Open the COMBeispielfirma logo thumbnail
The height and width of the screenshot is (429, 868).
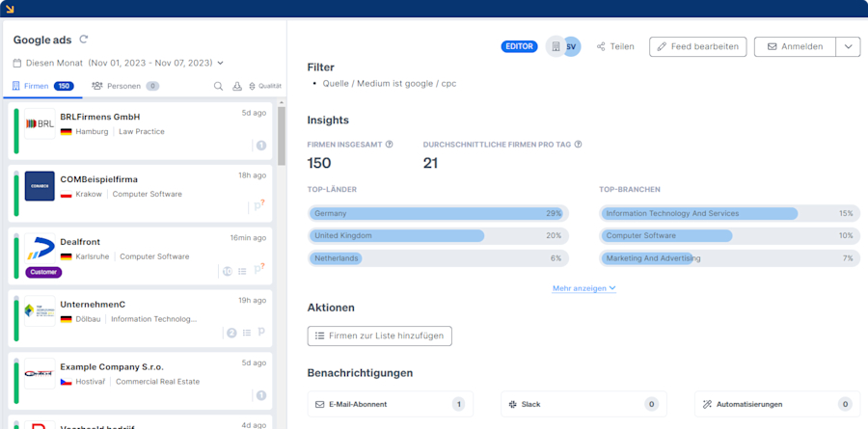pos(40,186)
